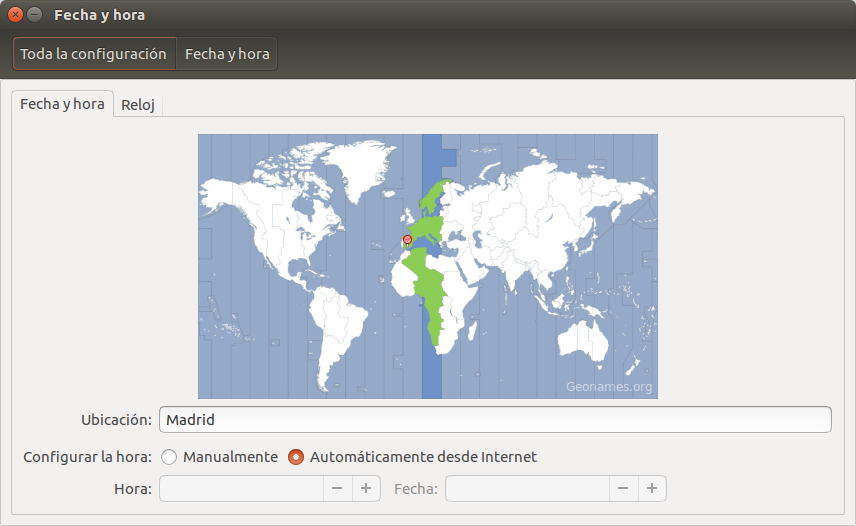
Task: Click the Fecha y hora breadcrumb toolbar button
Action: click(x=227, y=54)
